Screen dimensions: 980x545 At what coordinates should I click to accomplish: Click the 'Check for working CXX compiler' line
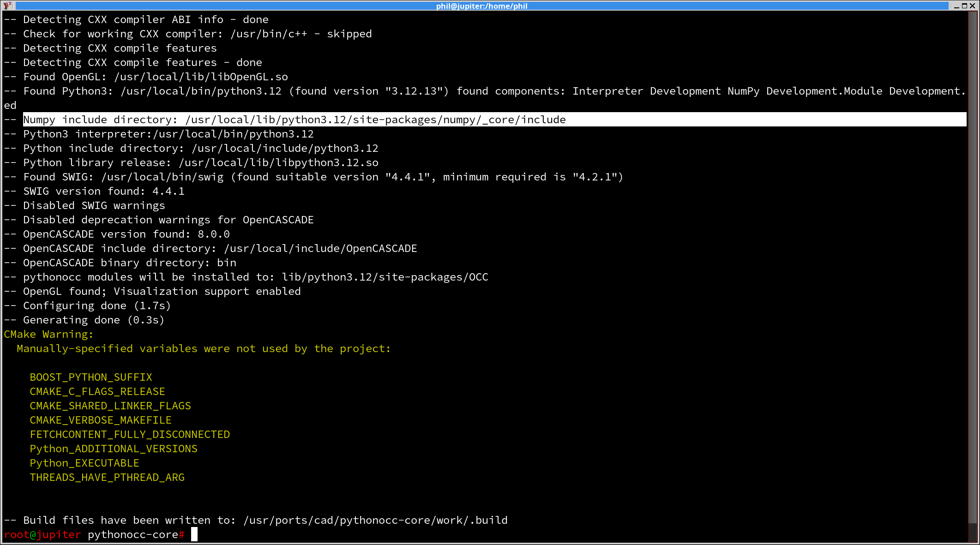click(x=188, y=34)
